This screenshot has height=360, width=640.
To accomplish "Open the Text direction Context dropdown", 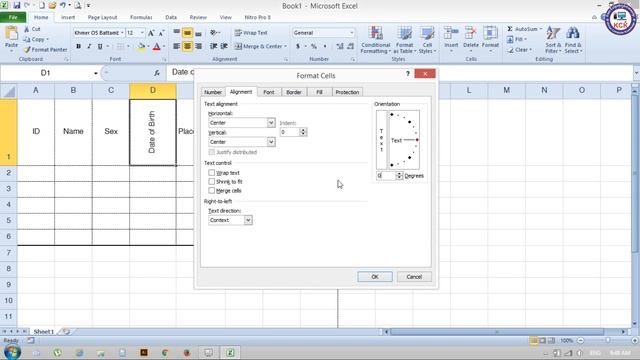I will (x=248, y=220).
